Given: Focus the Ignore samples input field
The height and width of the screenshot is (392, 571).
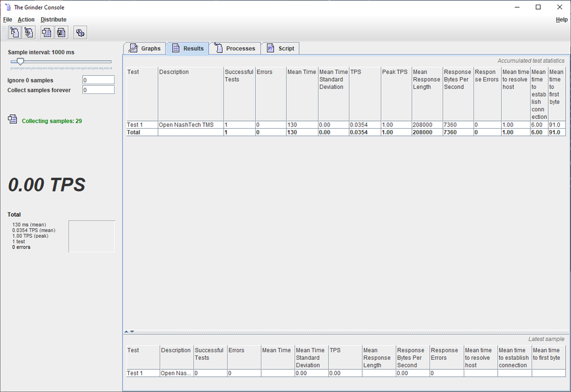Looking at the screenshot, I should pyautogui.click(x=98, y=80).
